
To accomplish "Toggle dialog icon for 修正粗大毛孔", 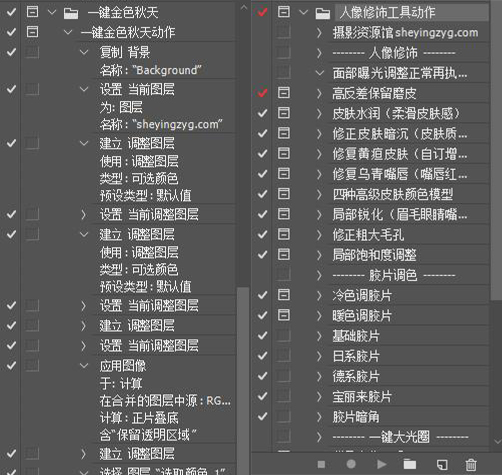I will pyautogui.click(x=284, y=234).
